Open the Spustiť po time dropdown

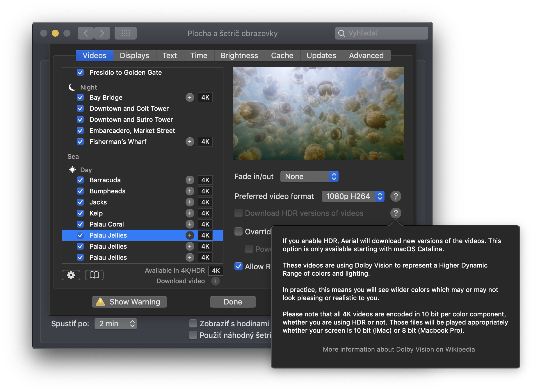(x=115, y=324)
